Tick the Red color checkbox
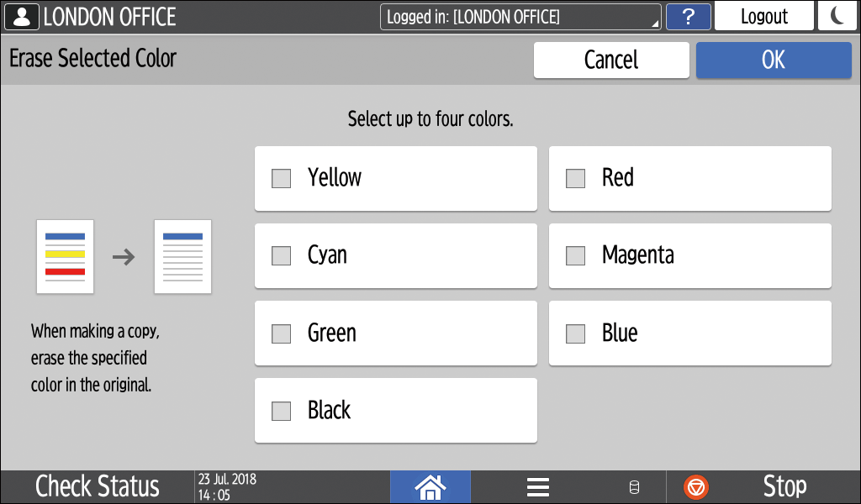Viewport: 861px width, 504px height. coord(576,178)
